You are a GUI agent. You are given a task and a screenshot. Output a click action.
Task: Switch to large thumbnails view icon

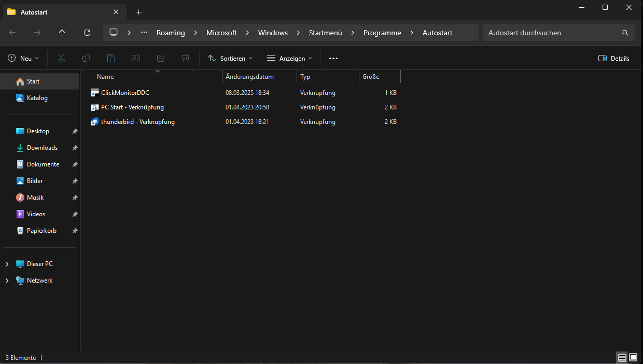coord(633,357)
